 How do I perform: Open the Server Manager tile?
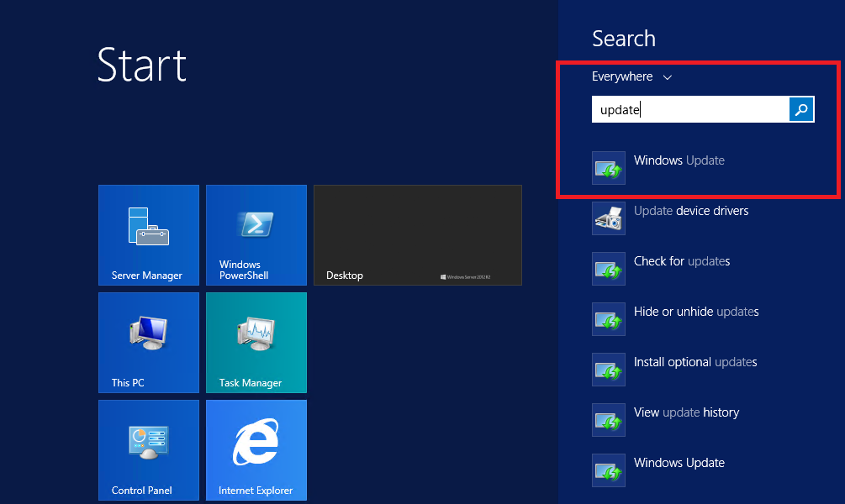coord(149,235)
